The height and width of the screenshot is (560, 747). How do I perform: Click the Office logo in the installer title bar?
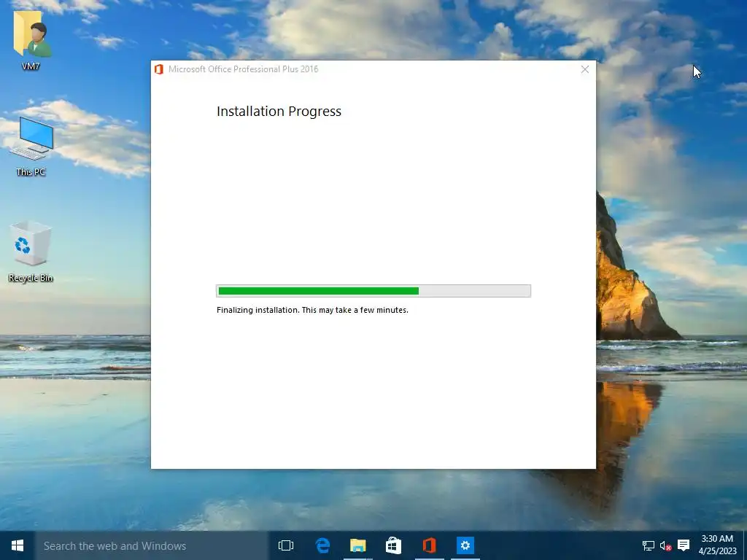coord(158,69)
